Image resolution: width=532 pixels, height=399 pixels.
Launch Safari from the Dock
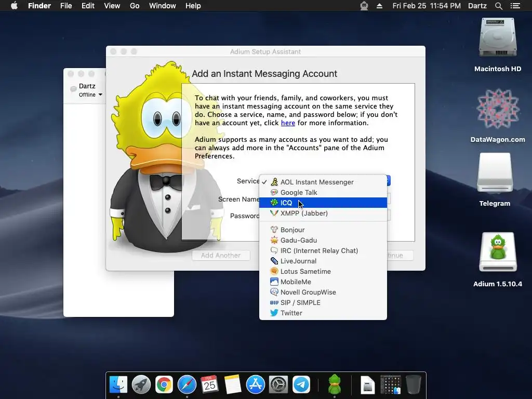[187, 385]
